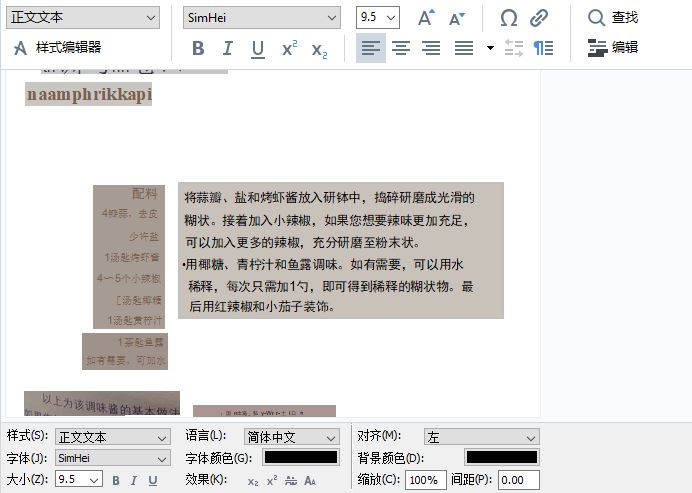Screen dimensions: 692x493
Task: Toggle Italic in the bottom properties panel
Action: [134, 480]
